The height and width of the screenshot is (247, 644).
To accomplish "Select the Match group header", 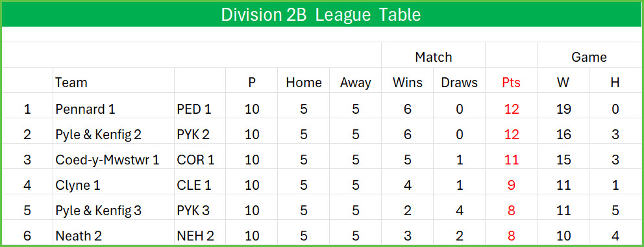I will click(x=433, y=57).
